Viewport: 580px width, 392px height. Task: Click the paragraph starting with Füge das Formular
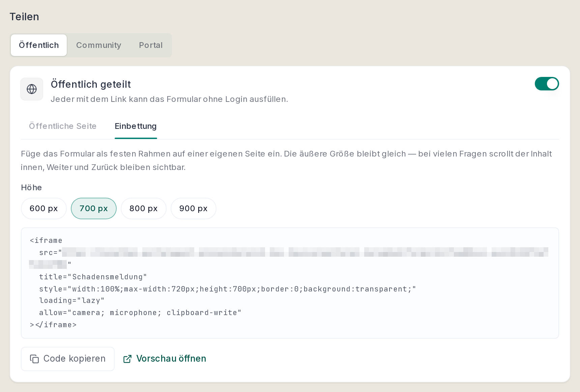click(286, 161)
